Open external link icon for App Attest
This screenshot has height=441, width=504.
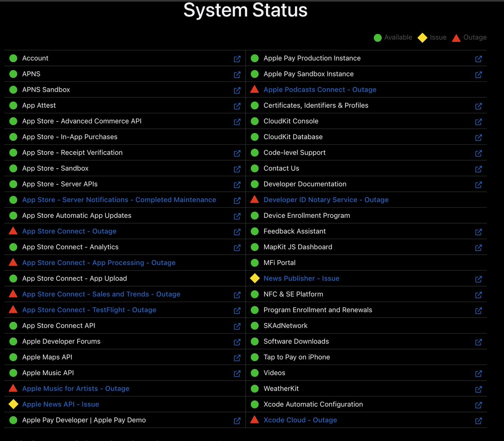click(x=237, y=106)
